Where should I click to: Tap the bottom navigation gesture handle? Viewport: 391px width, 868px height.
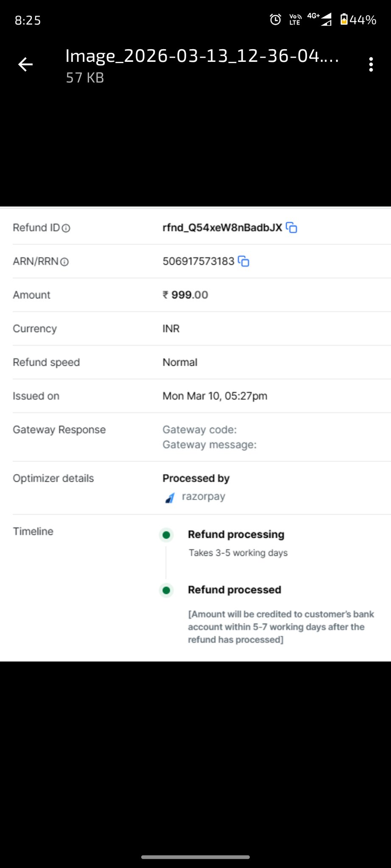195,857
